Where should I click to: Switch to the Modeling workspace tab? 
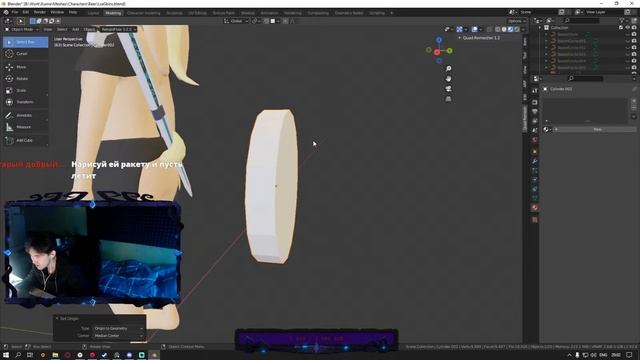113,13
